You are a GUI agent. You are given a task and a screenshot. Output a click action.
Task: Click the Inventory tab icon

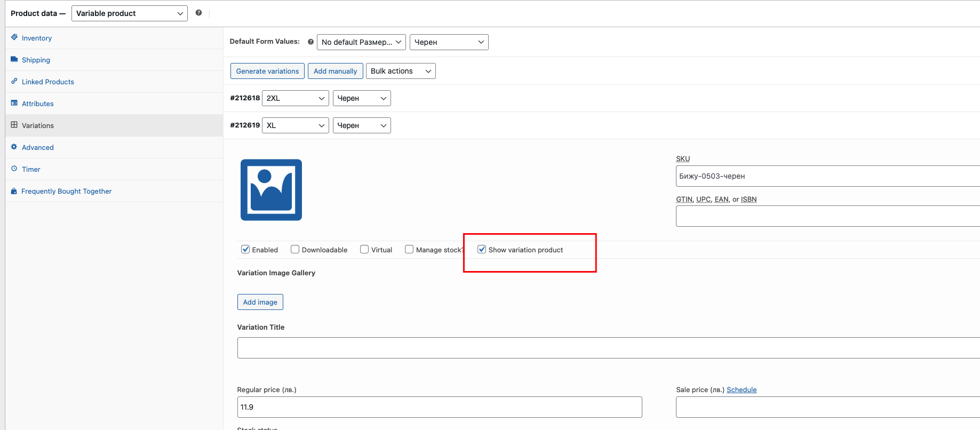(x=14, y=37)
